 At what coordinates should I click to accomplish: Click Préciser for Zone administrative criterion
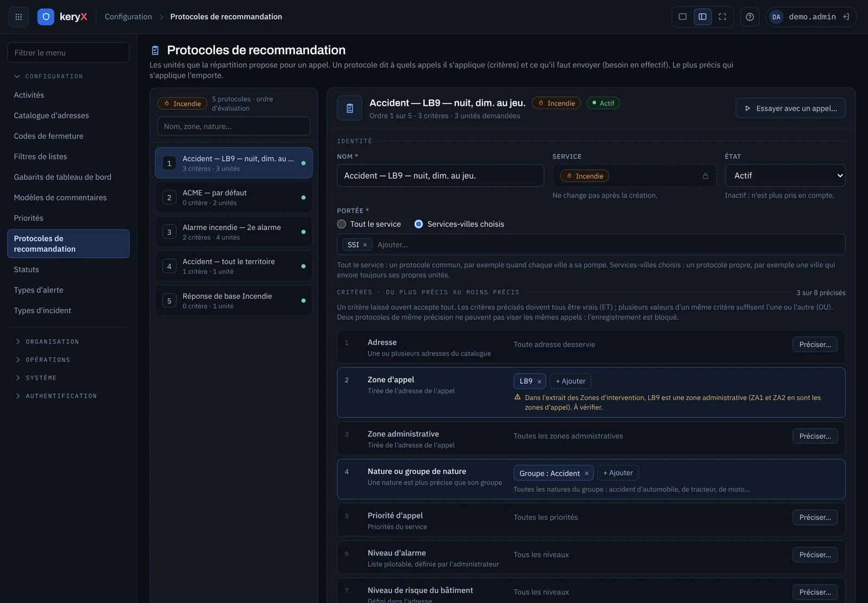point(815,436)
